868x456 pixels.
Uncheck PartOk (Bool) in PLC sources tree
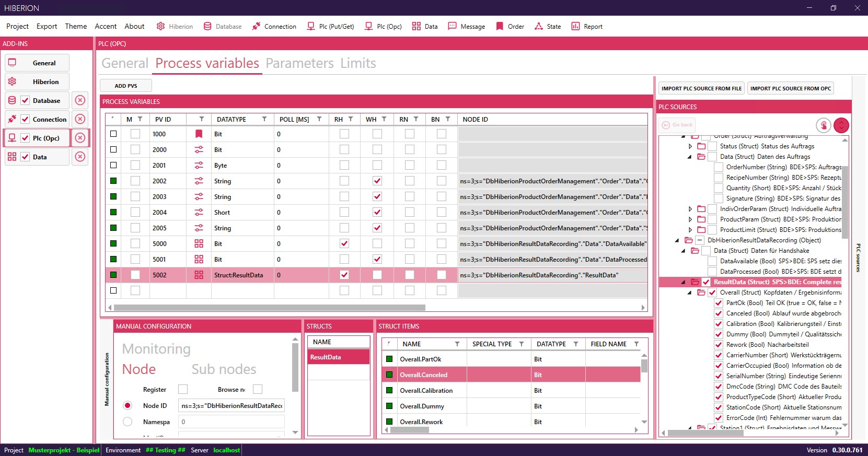[x=719, y=303]
